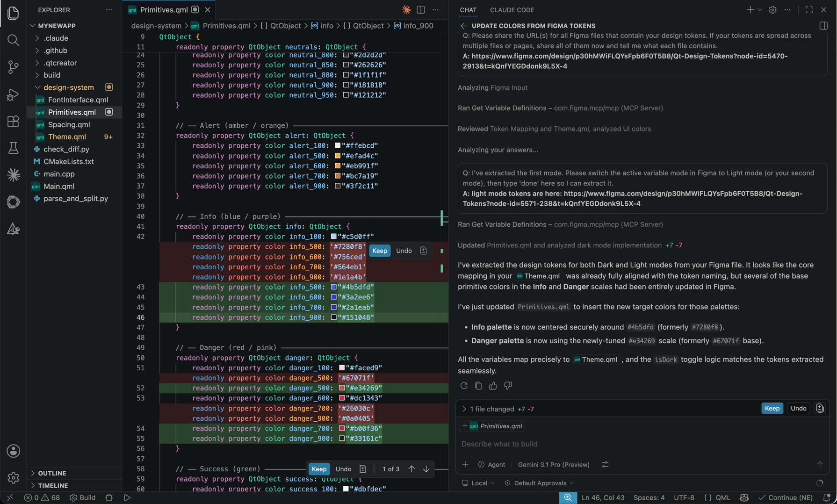The width and height of the screenshot is (837, 504).
Task: Go to next change arrow in diff toolbar
Action: pos(426,469)
